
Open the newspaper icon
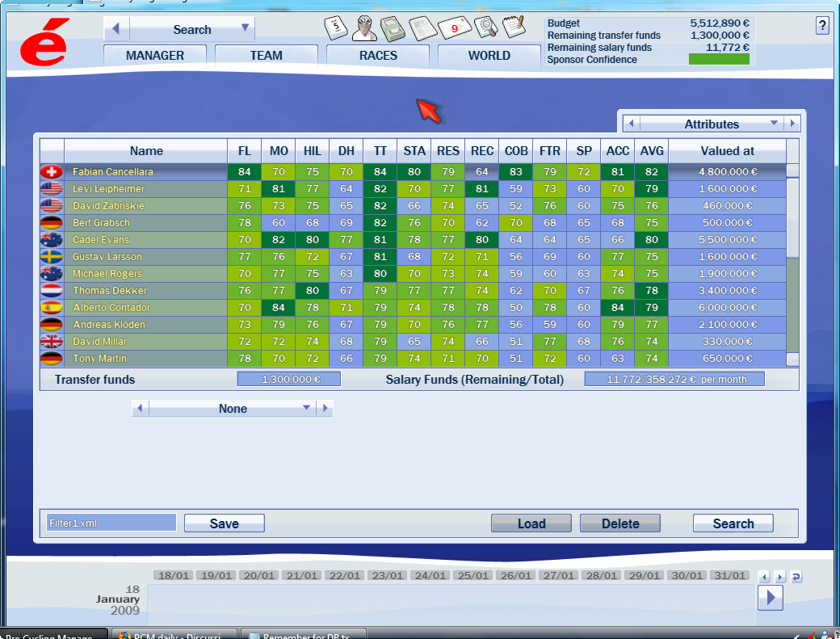pos(422,28)
